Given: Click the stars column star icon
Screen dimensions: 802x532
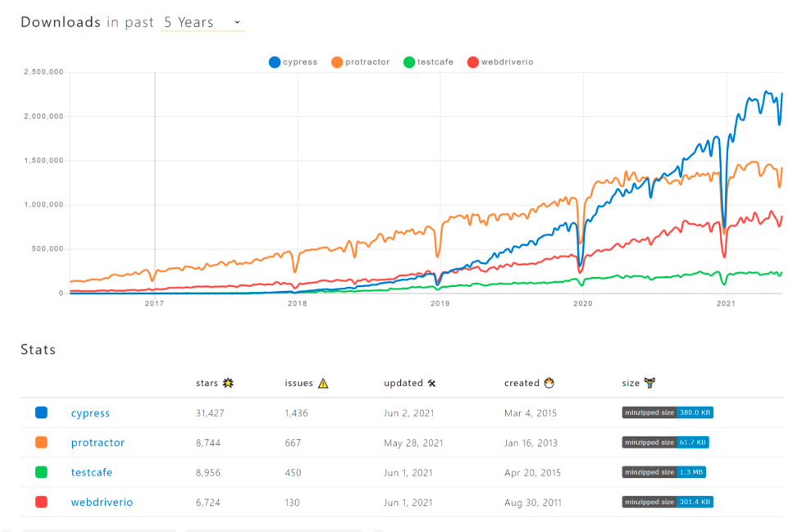Looking at the screenshot, I should click(x=228, y=383).
